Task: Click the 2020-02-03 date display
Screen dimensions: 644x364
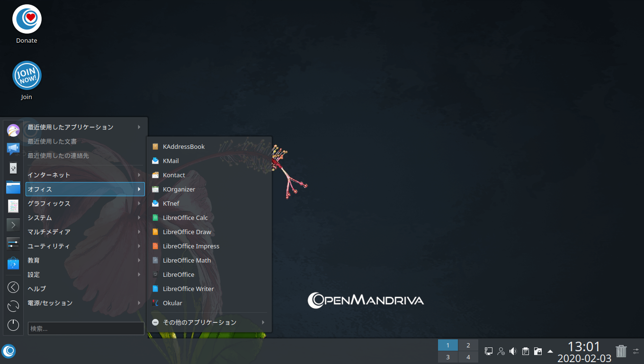Action: pos(584,359)
